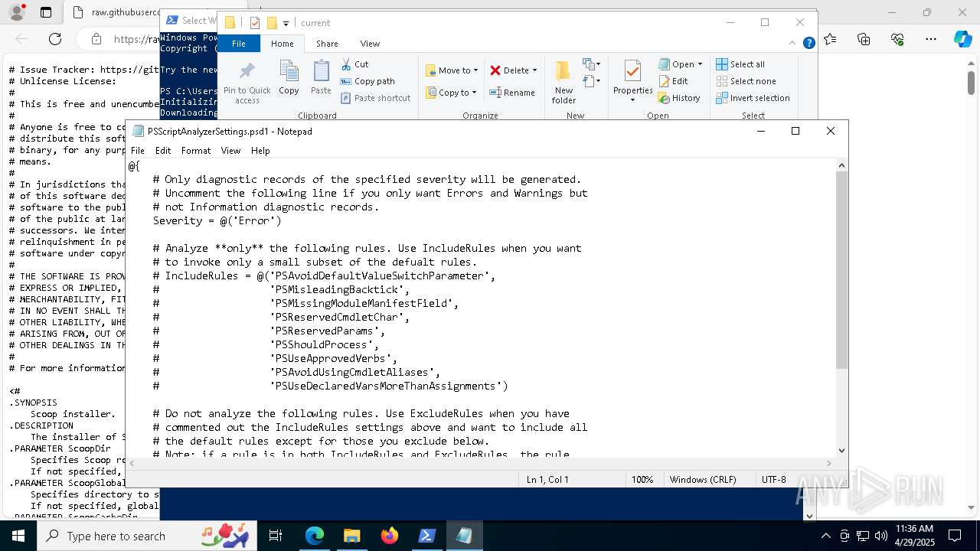Open Notepad Help menu

(x=260, y=151)
